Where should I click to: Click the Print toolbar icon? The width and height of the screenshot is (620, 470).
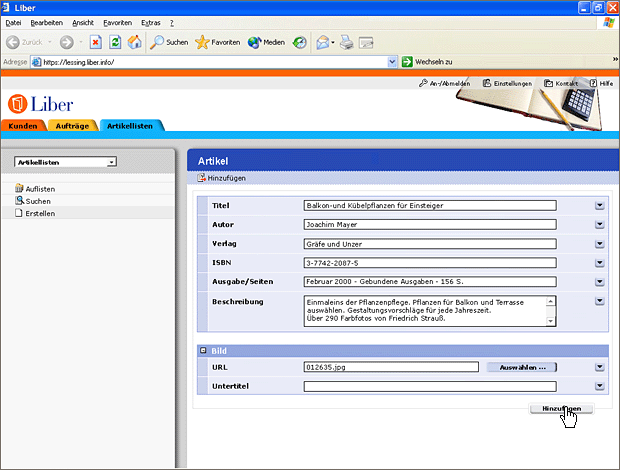pos(347,42)
